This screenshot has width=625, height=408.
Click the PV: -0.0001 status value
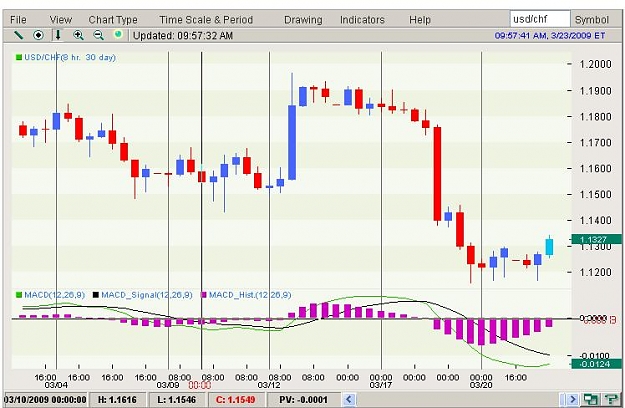303,399
